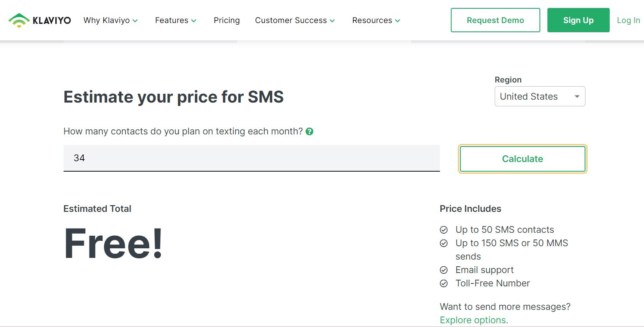
Task: Expand the Why Klaviyo menu chevron
Action: pyautogui.click(x=135, y=20)
